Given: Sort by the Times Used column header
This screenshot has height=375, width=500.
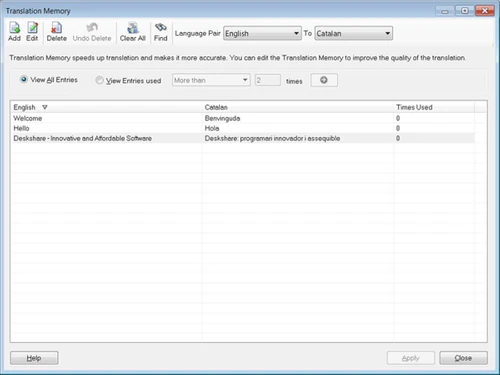Looking at the screenshot, I should click(434, 107).
